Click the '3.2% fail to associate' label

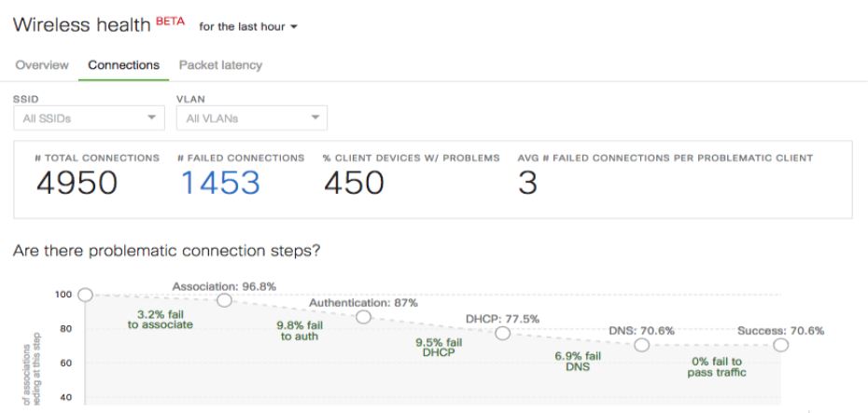pyautogui.click(x=159, y=319)
